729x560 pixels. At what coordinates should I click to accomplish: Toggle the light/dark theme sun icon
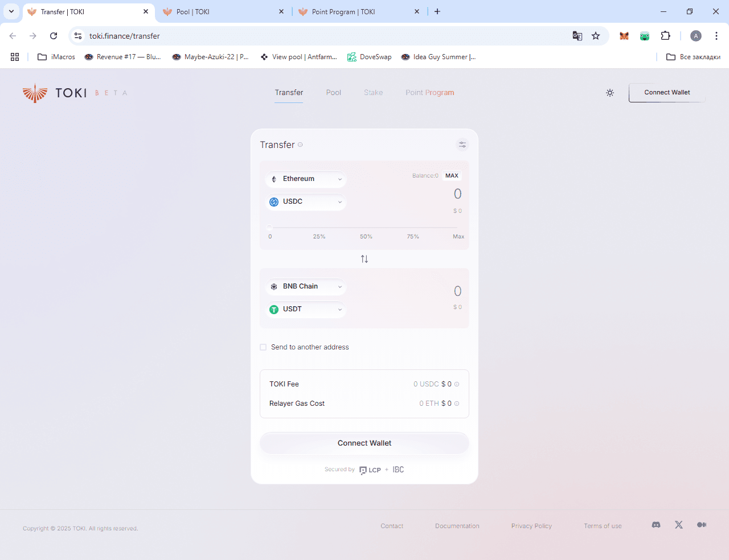[610, 93]
